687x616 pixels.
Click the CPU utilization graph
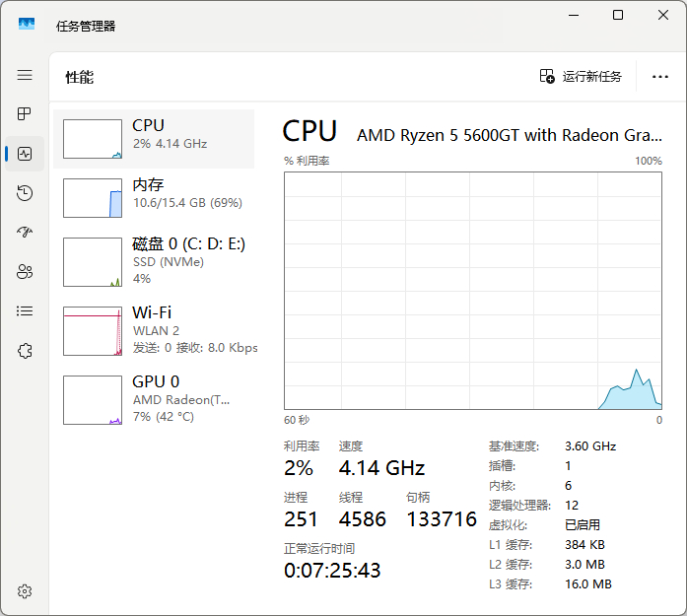click(x=473, y=291)
